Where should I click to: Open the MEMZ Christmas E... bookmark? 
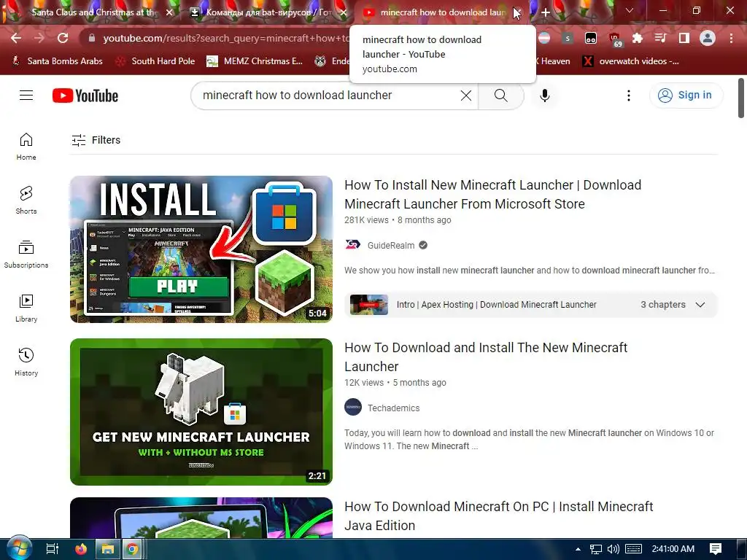click(255, 61)
